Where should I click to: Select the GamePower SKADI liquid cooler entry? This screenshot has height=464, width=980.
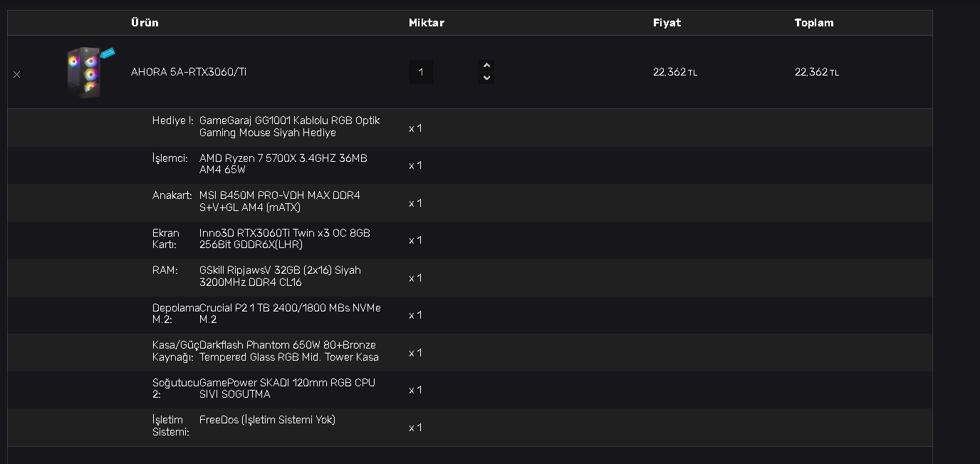(287, 388)
